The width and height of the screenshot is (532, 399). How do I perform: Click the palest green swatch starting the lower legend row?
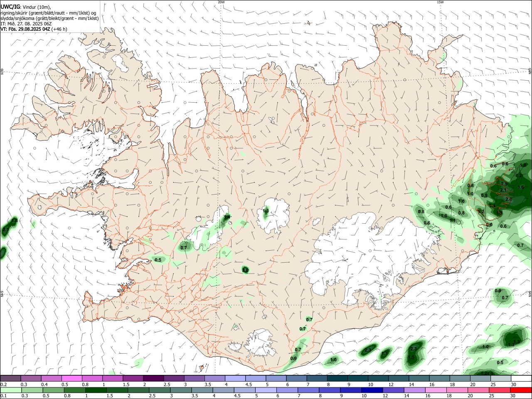click(x=11, y=390)
